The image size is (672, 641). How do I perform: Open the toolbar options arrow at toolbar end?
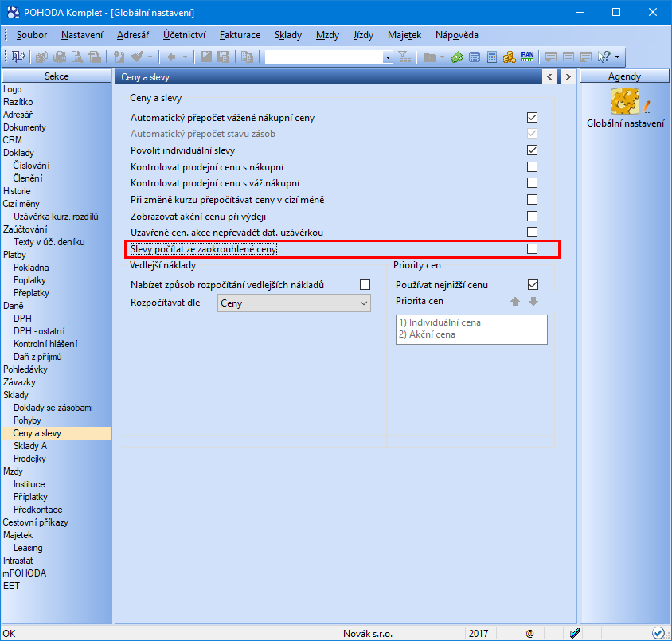[618, 57]
